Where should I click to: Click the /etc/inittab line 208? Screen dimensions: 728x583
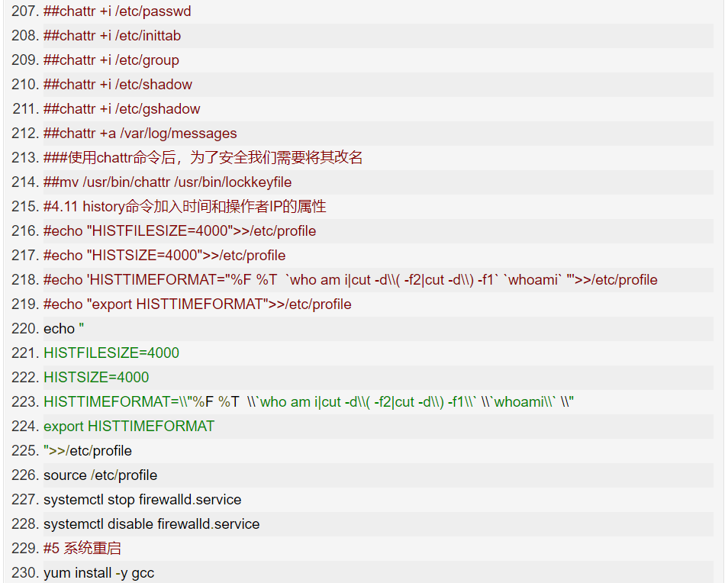coord(111,36)
